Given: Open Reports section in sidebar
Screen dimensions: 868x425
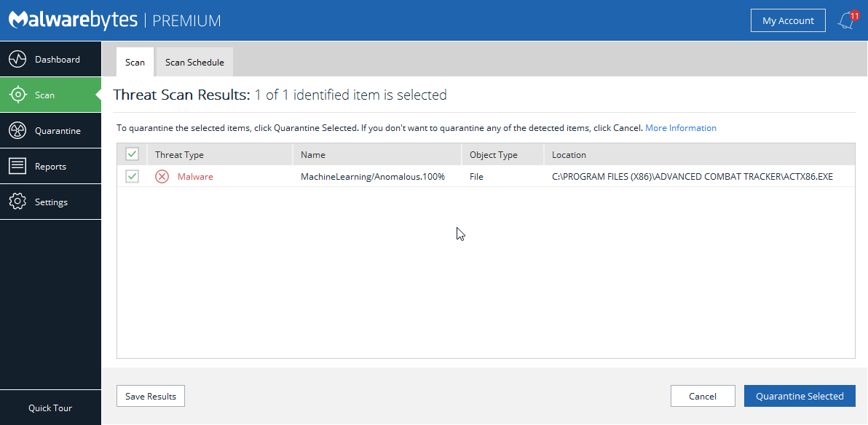Looking at the screenshot, I should click(50, 166).
